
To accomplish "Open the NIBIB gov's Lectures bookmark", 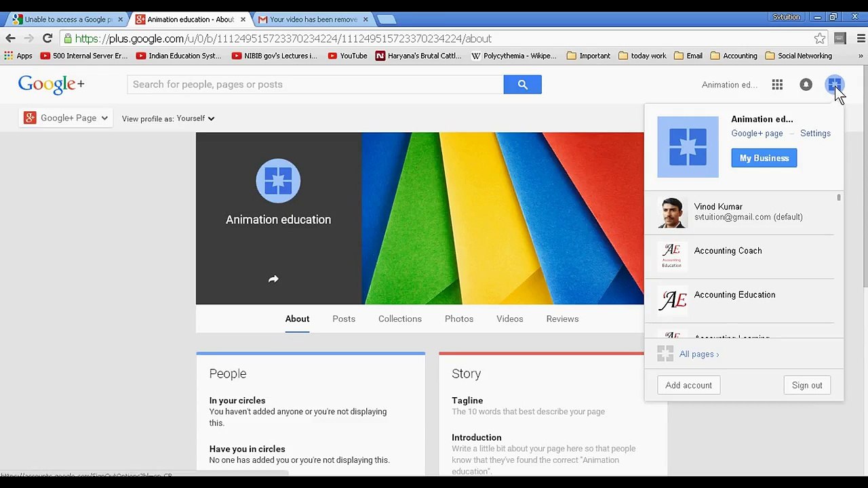I will point(275,56).
